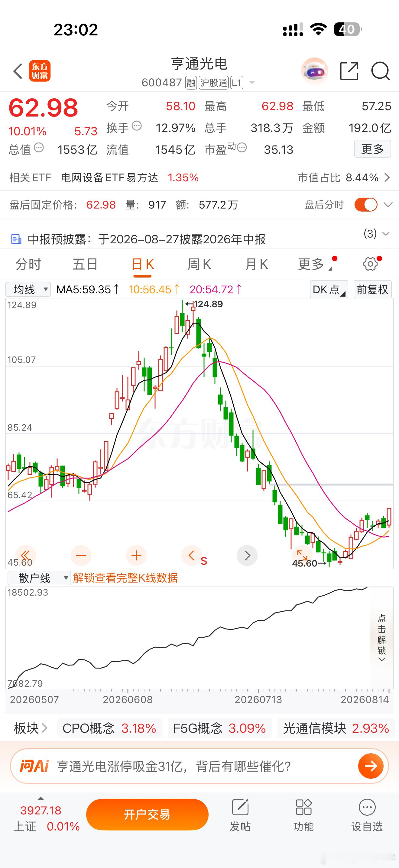Open the AI robot assistant avatar
The height and width of the screenshot is (868, 399).
tap(314, 71)
